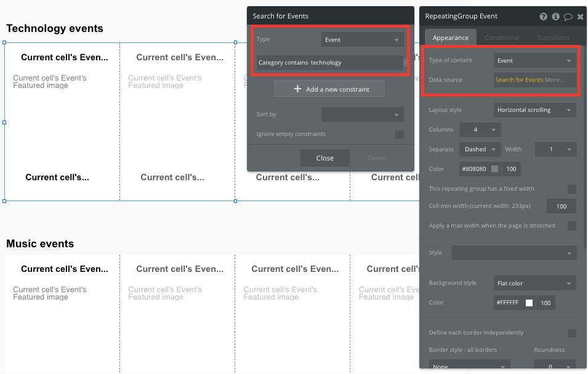Delete the 'Category contains technology' constraint via trash icon
588x374 pixels.
(x=406, y=62)
